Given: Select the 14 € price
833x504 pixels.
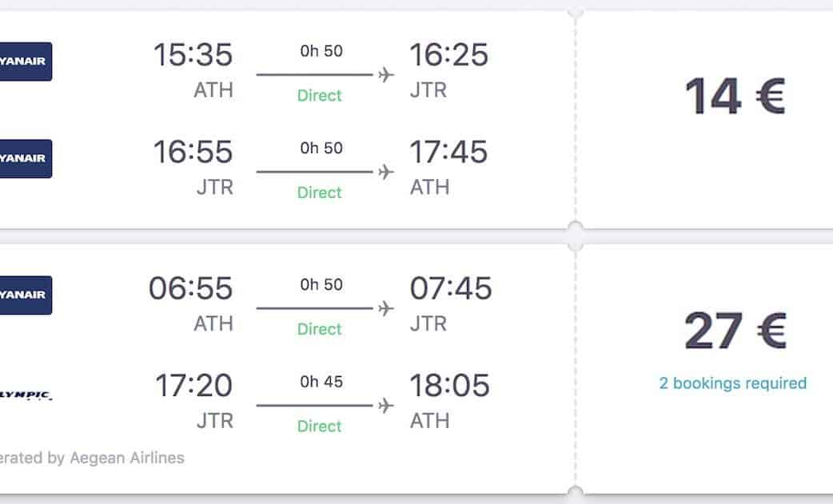Looking at the screenshot, I should point(735,97).
